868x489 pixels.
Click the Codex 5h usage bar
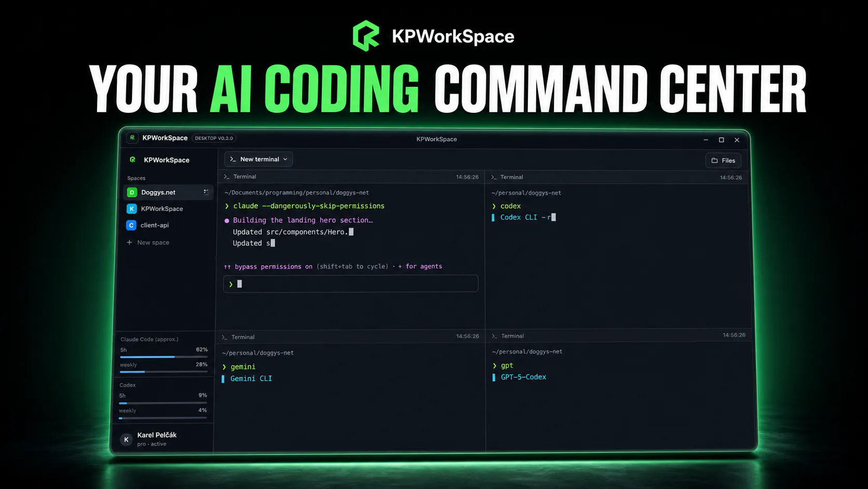pos(163,403)
